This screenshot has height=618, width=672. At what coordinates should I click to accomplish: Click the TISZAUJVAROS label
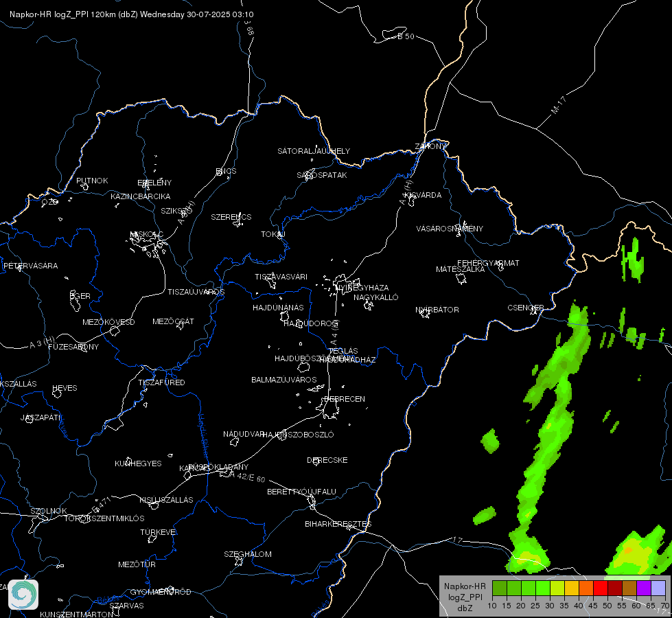click(196, 292)
